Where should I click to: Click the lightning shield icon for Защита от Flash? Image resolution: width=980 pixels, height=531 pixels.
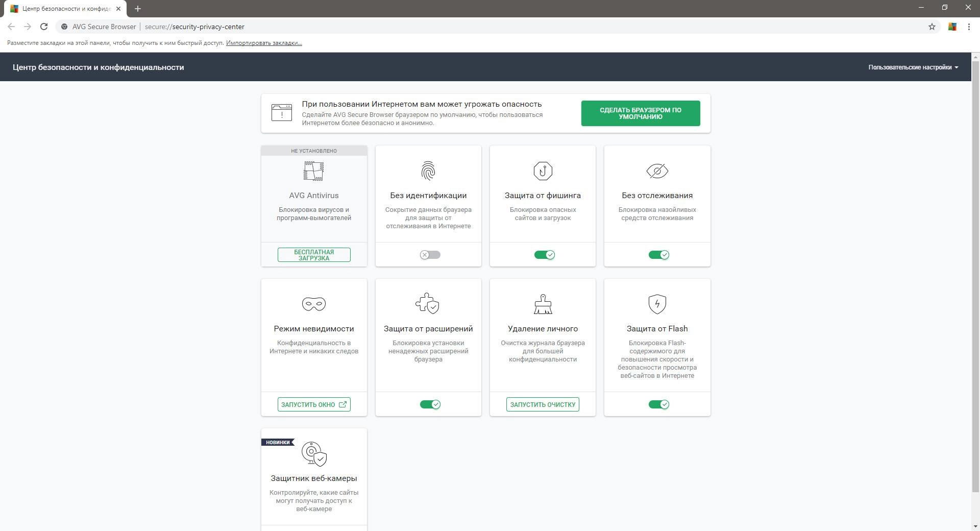point(657,304)
